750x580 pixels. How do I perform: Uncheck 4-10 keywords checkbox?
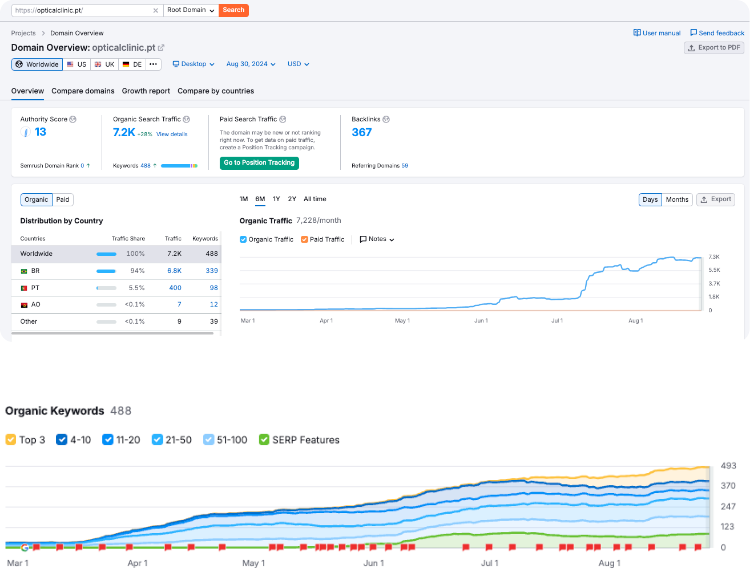coord(62,440)
